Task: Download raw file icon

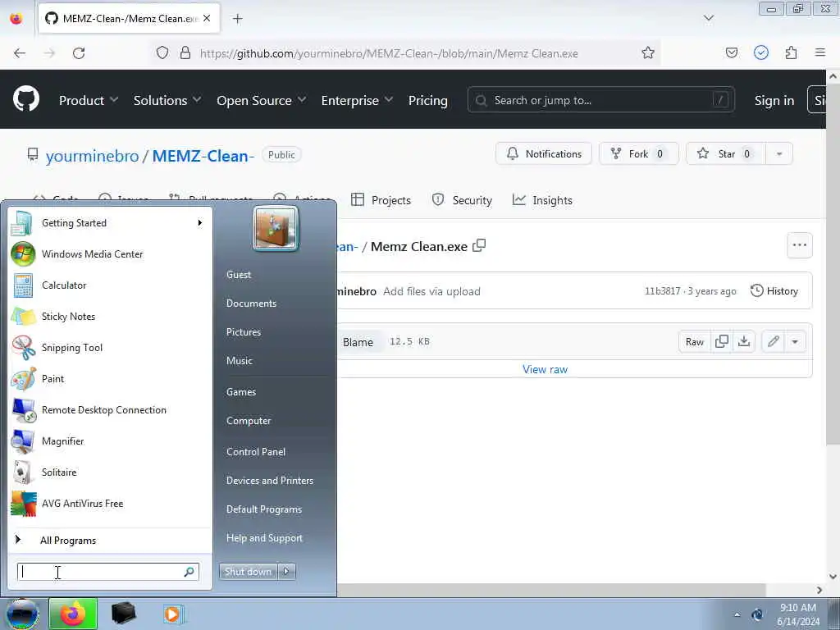Action: tap(744, 341)
